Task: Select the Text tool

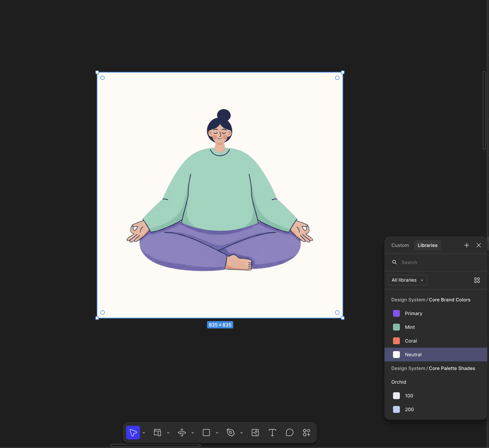Action: point(272,433)
